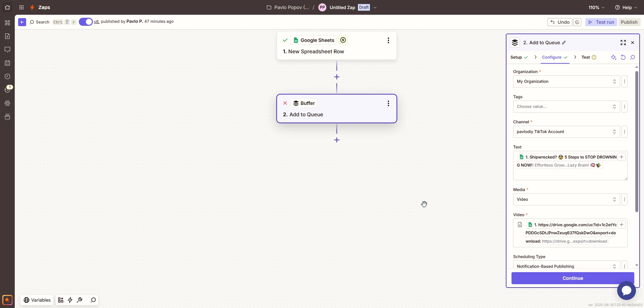Click the Publish button
Image resolution: width=644 pixels, height=308 pixels.
tap(629, 22)
